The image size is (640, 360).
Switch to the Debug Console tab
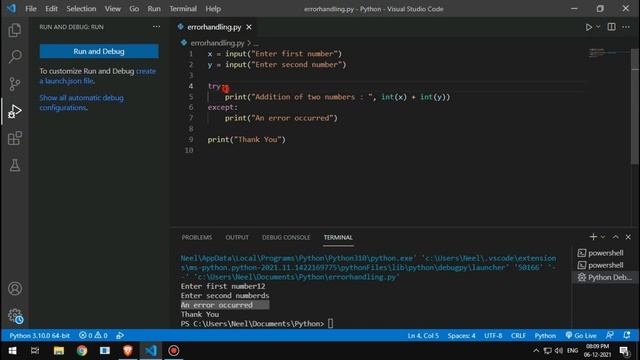click(x=286, y=238)
